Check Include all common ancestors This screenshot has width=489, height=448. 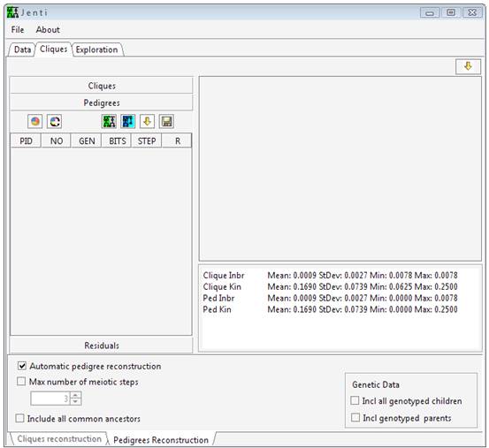click(x=20, y=418)
